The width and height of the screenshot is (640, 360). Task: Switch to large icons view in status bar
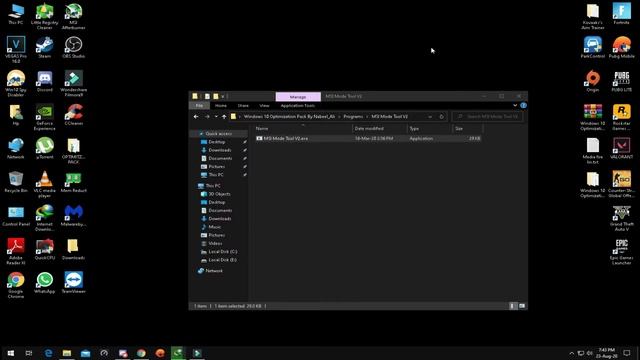[x=522, y=306]
